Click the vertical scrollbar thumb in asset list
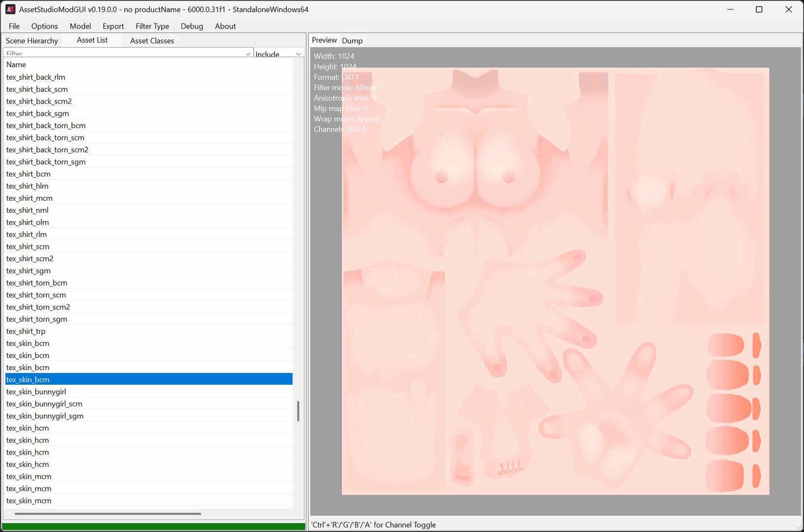The width and height of the screenshot is (804, 532). 298,411
